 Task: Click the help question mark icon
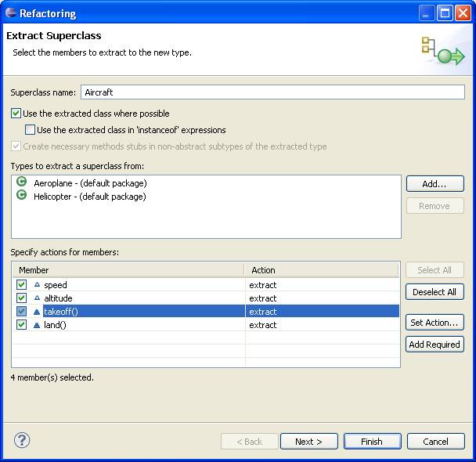(22, 440)
